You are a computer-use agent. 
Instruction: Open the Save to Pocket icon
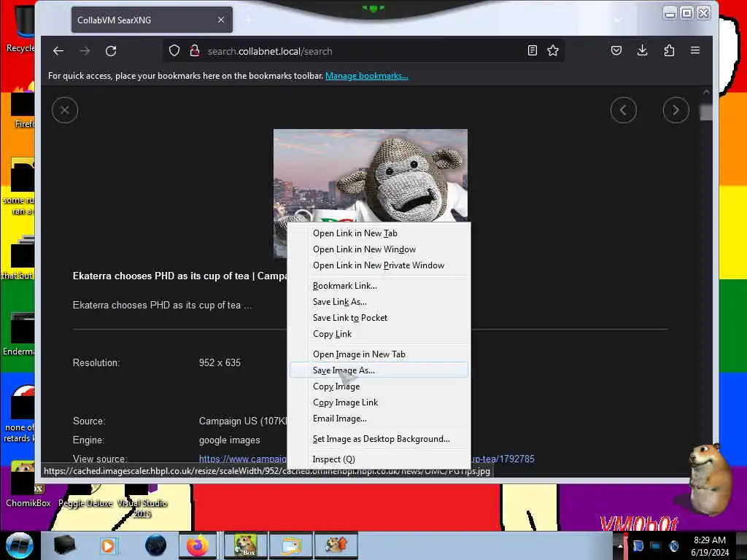coord(616,50)
